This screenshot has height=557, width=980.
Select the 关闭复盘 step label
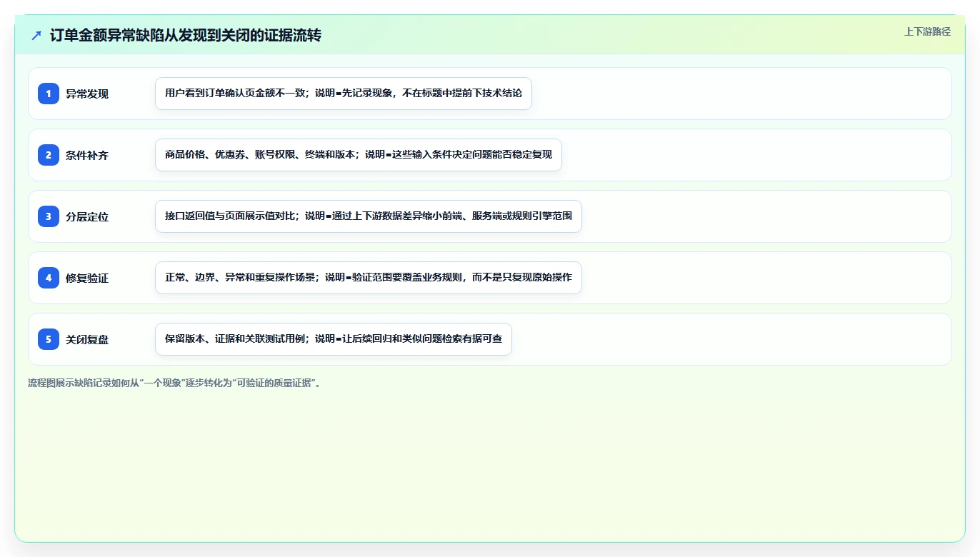(x=87, y=339)
